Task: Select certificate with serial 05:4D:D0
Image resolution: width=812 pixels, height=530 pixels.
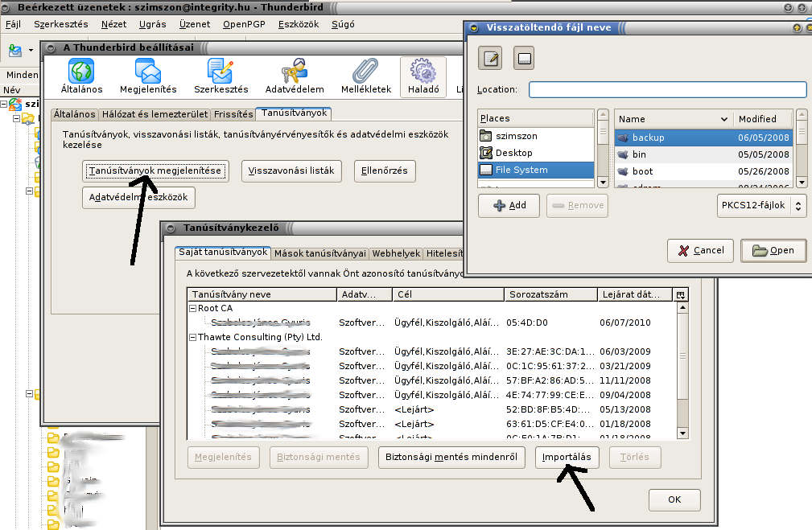Action: 432,323
